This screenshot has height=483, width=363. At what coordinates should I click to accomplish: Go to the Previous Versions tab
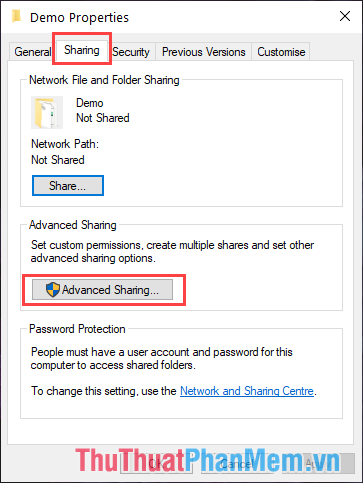pos(204,52)
